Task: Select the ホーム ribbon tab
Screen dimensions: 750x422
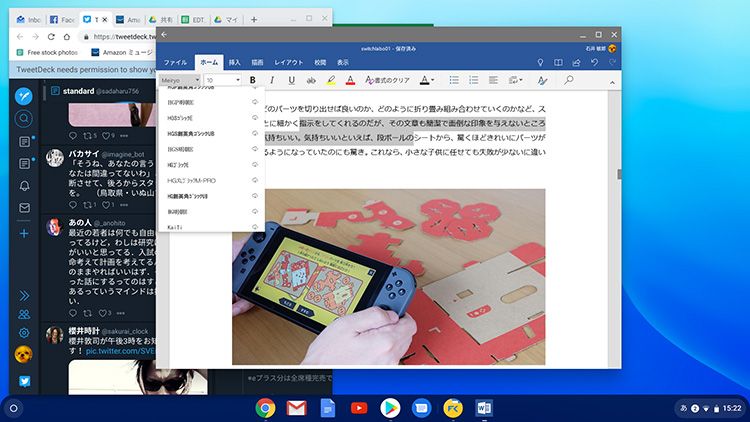Action: [209, 63]
